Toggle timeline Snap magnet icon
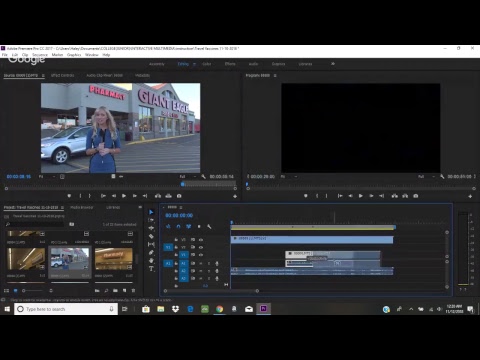 click(x=178, y=227)
